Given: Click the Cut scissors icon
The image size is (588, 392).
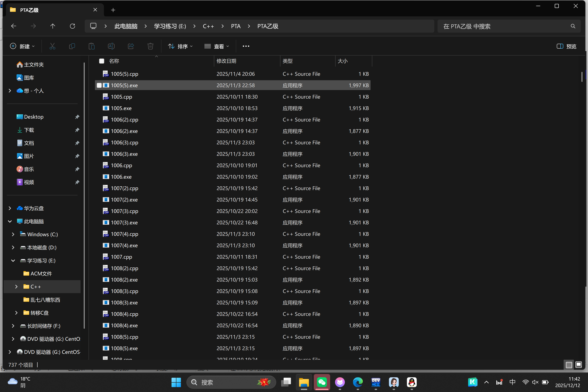Looking at the screenshot, I should point(52,46).
